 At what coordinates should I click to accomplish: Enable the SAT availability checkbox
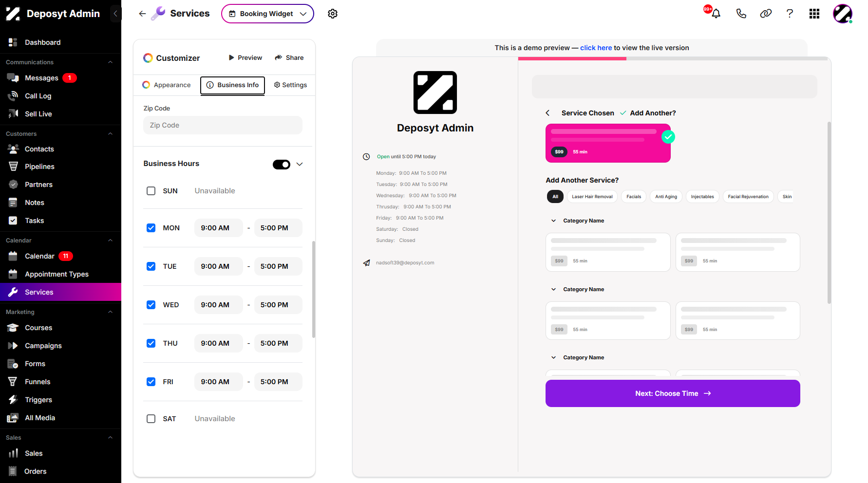pyautogui.click(x=151, y=419)
